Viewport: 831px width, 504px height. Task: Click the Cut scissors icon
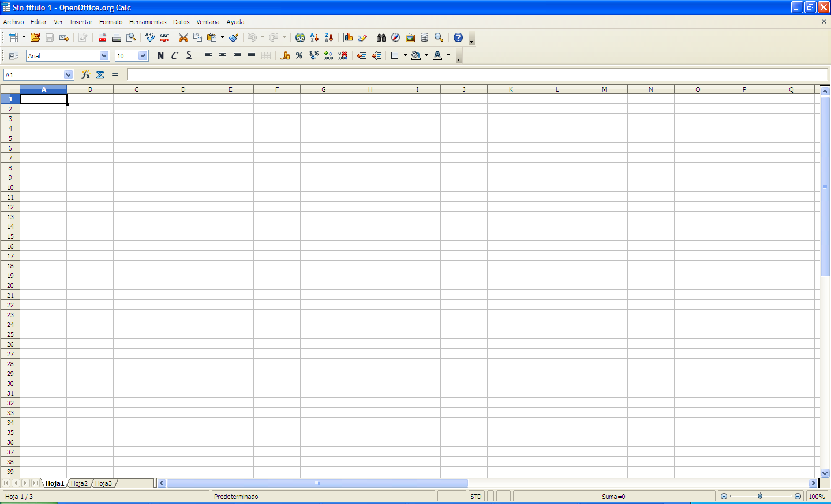pyautogui.click(x=184, y=37)
